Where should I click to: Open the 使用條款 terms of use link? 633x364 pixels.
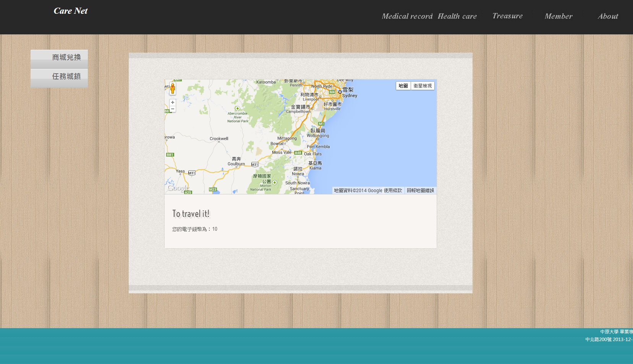coord(393,191)
